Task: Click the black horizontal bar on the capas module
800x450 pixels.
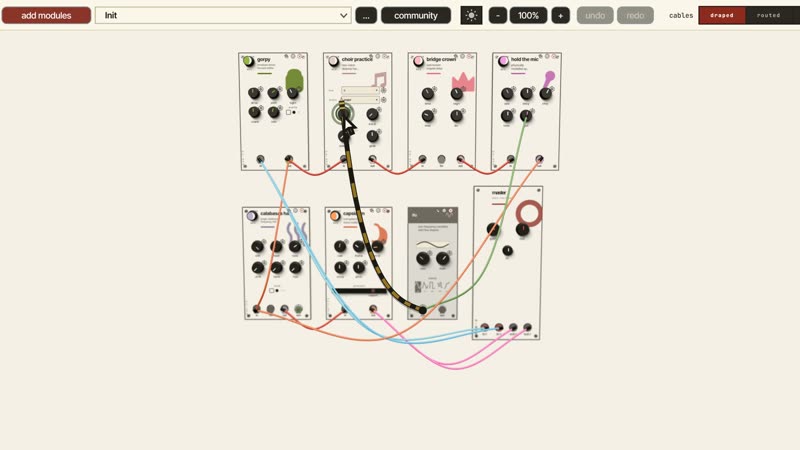Action: point(359,291)
